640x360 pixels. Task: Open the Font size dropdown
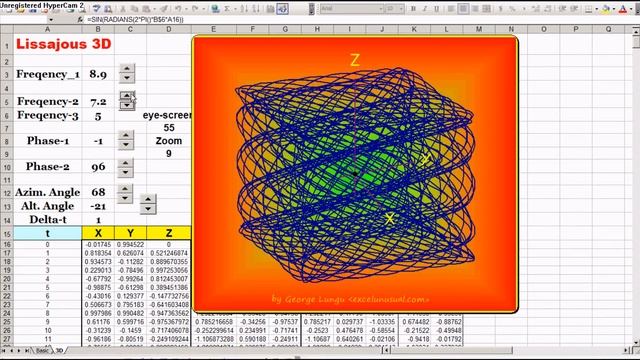pyautogui.click(x=401, y=9)
